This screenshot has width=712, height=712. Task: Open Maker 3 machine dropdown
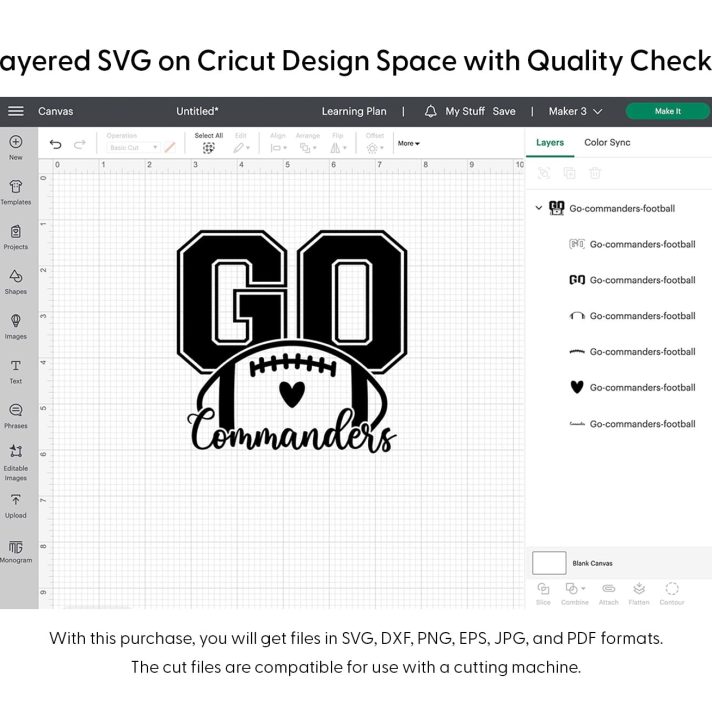575,111
